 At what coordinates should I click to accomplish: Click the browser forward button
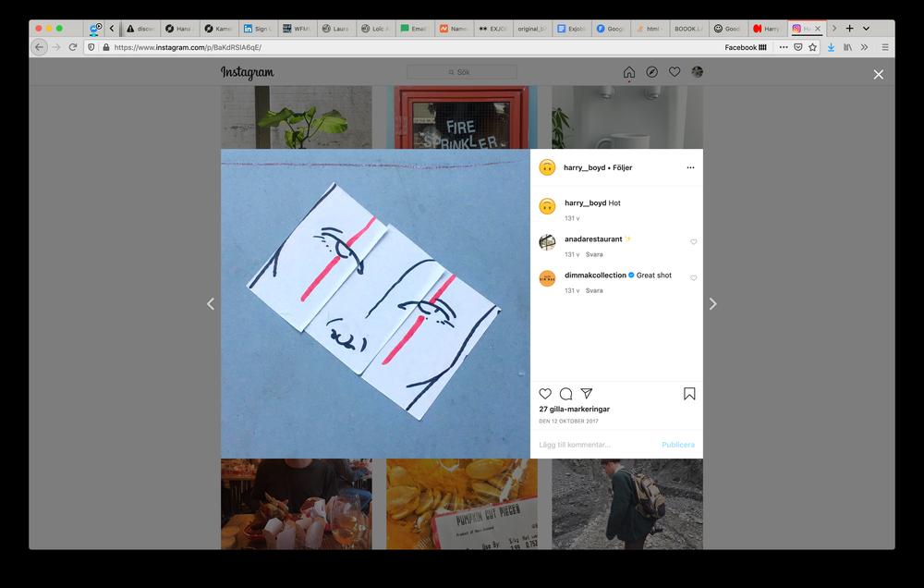56,47
